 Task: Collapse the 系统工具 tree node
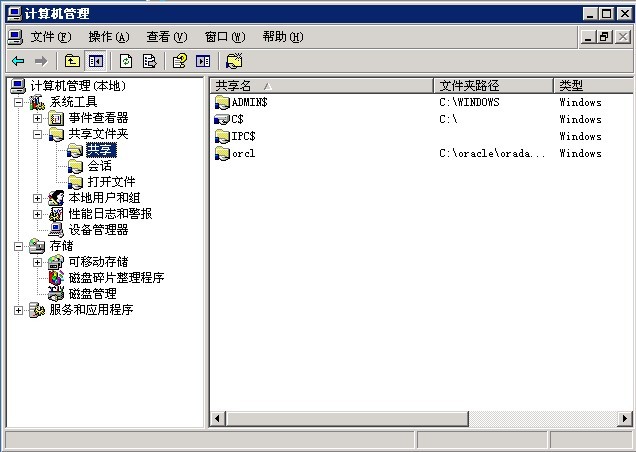point(18,102)
